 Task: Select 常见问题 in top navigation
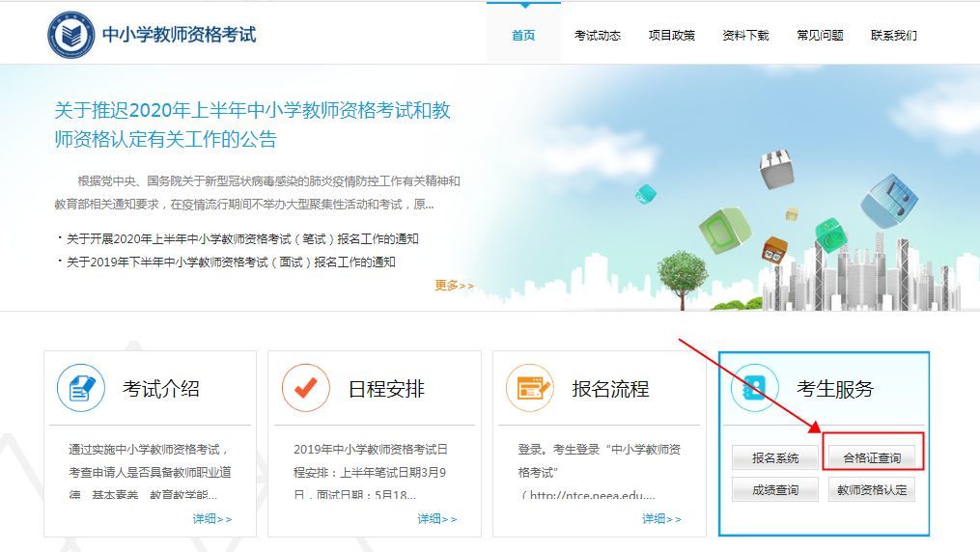(820, 36)
